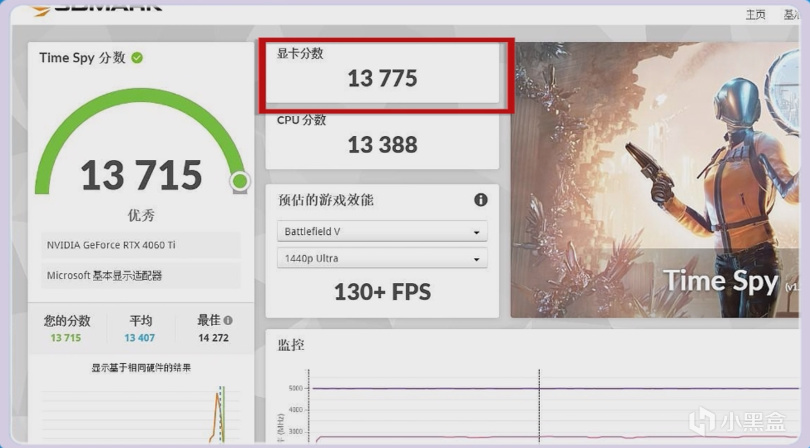The image size is (810, 448).
Task: Go to the 主页 tab
Action: [x=755, y=14]
